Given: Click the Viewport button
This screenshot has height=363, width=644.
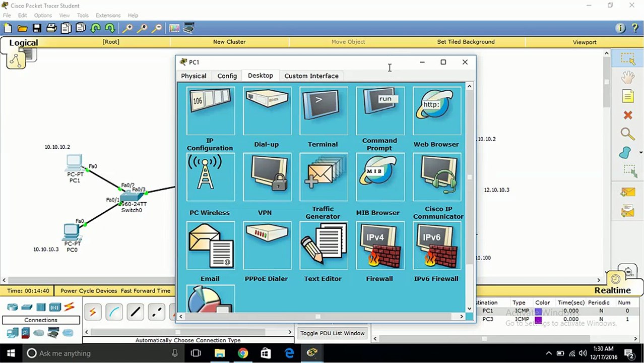Looking at the screenshot, I should point(585,42).
